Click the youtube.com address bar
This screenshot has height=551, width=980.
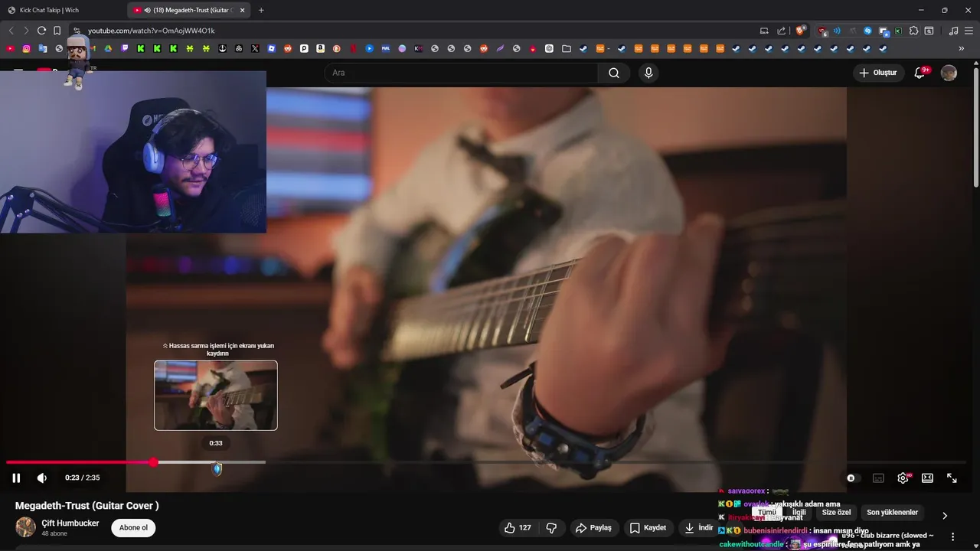pos(413,31)
